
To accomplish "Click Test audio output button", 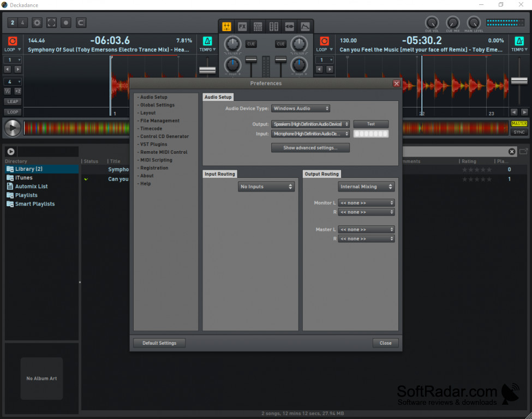I will pos(371,124).
